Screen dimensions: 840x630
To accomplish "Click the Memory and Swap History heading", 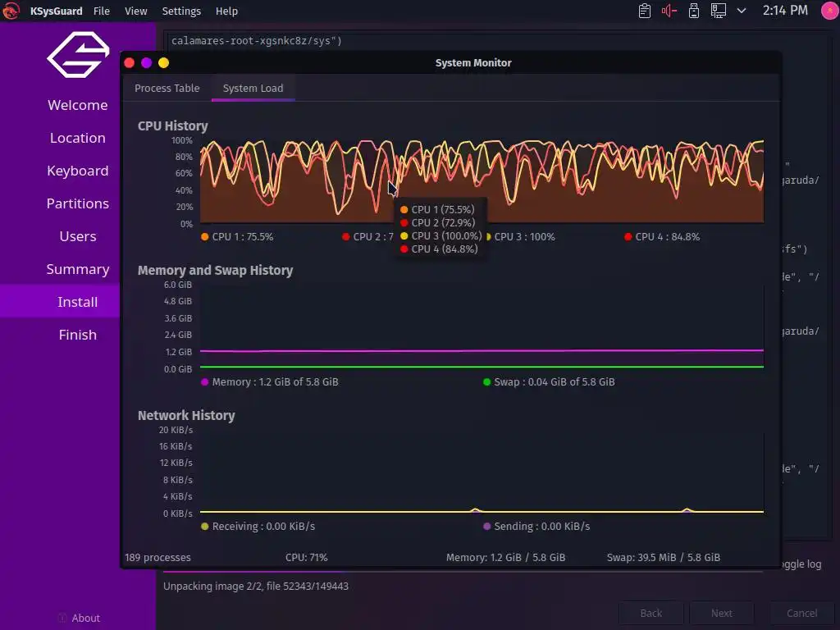I will tap(216, 271).
